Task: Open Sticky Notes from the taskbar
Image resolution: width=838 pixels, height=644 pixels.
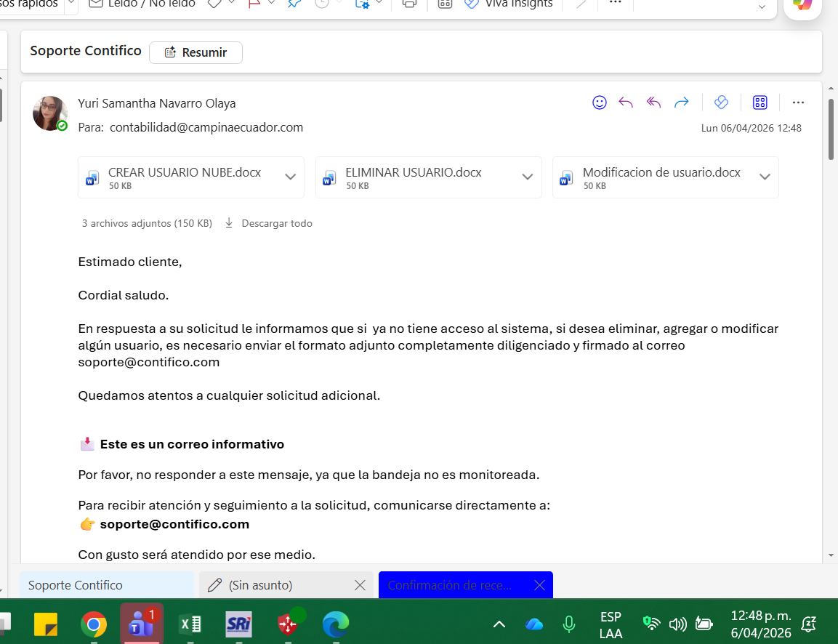Action: tap(46, 624)
